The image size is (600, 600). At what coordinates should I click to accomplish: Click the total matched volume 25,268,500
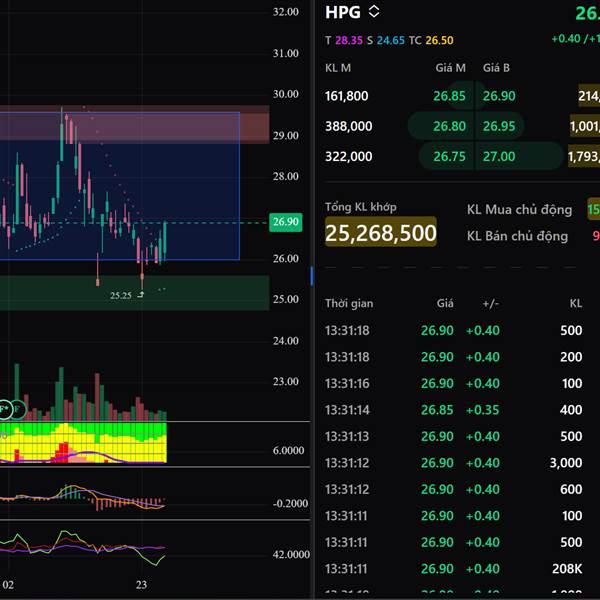pyautogui.click(x=381, y=233)
